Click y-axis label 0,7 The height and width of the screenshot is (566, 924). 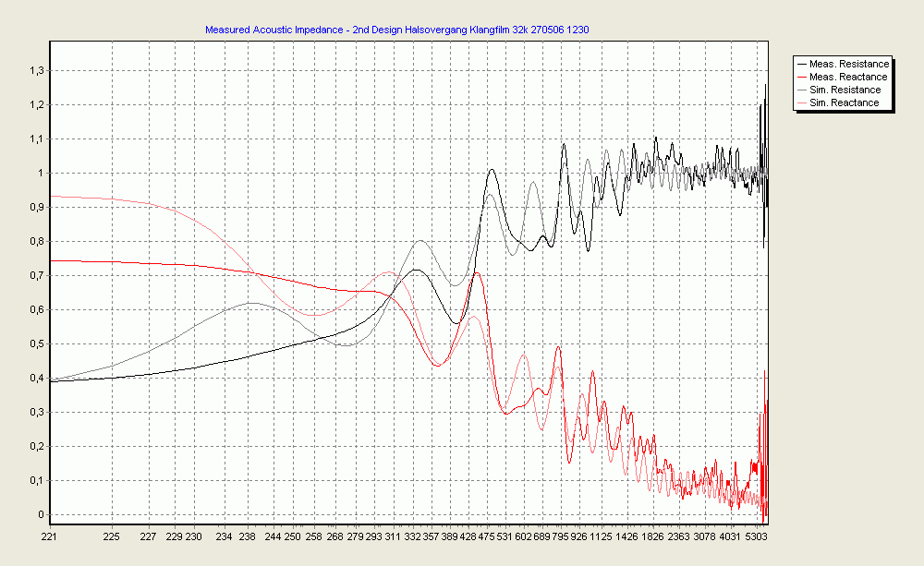click(37, 276)
